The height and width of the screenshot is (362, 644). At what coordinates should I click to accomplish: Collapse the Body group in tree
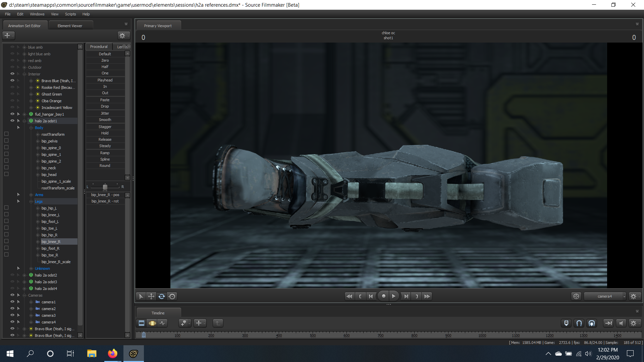click(x=31, y=128)
